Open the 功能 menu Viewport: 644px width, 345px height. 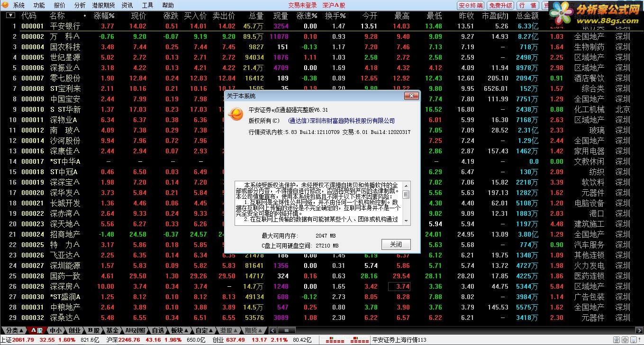pos(39,5)
